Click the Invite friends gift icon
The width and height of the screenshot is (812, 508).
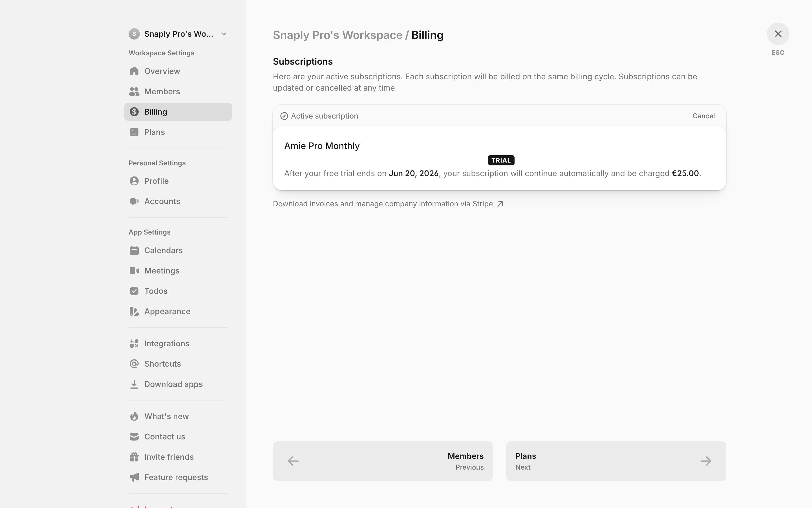tap(134, 457)
